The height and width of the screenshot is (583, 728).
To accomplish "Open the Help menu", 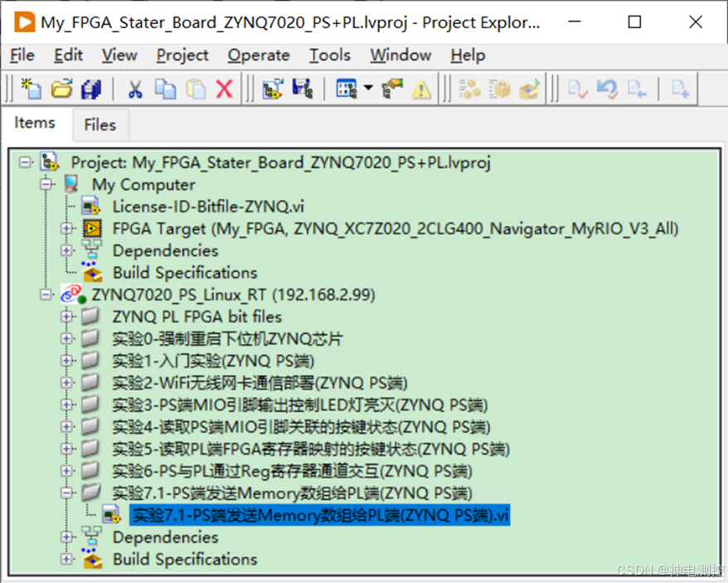I will (468, 56).
